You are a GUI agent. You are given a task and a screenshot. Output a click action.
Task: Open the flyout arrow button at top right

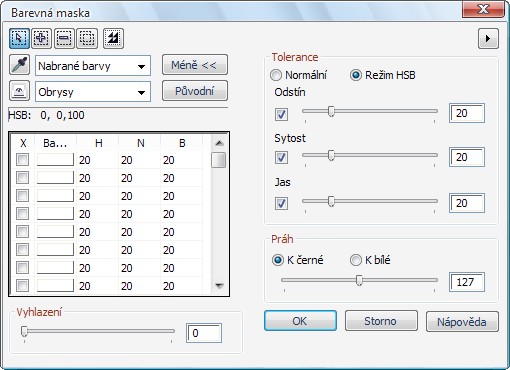[488, 39]
